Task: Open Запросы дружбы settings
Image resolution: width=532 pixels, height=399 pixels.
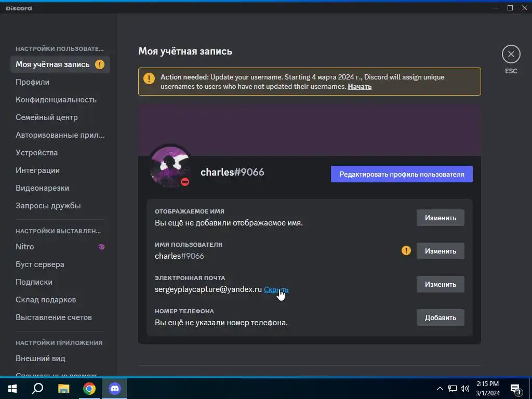Action: pyautogui.click(x=60, y=206)
